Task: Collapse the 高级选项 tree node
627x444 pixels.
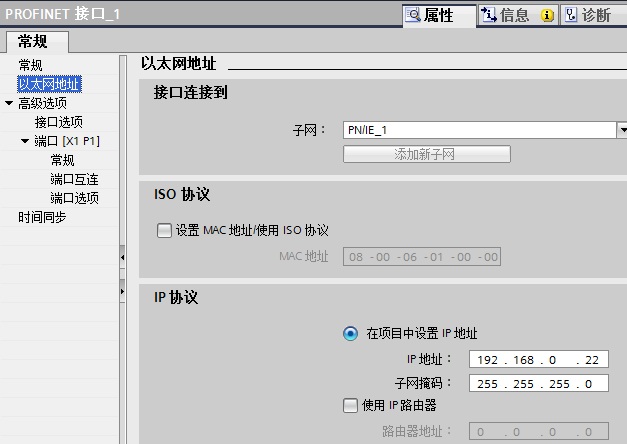Action: 9,103
